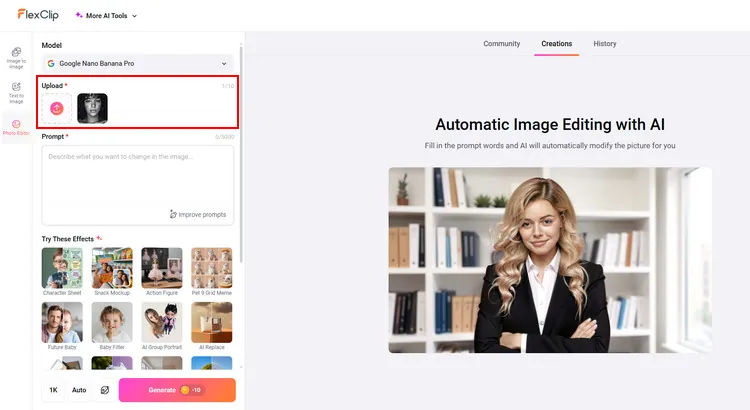Screen dimensions: 750x410
Task: Choose the Action Figure effect
Action: [162, 268]
